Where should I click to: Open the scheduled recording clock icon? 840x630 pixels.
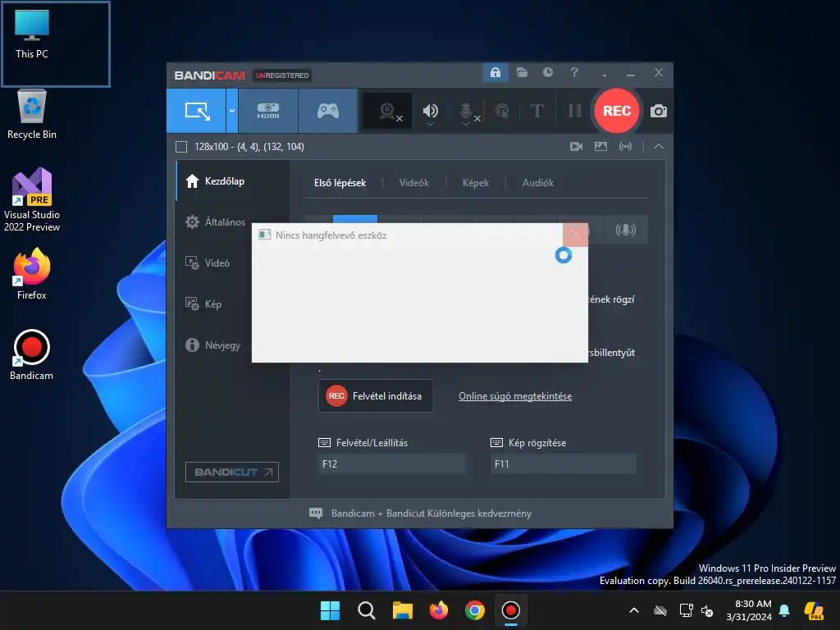(547, 72)
